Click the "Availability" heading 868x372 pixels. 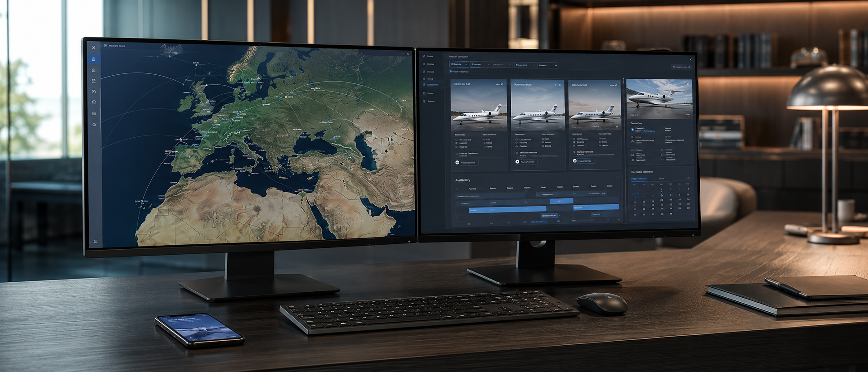click(x=463, y=180)
